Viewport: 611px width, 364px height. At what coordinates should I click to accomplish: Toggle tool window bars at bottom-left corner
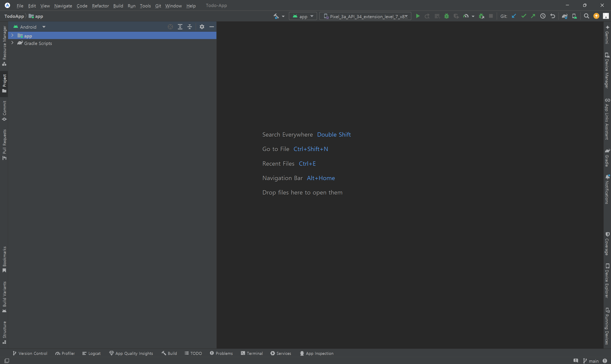[7, 361]
